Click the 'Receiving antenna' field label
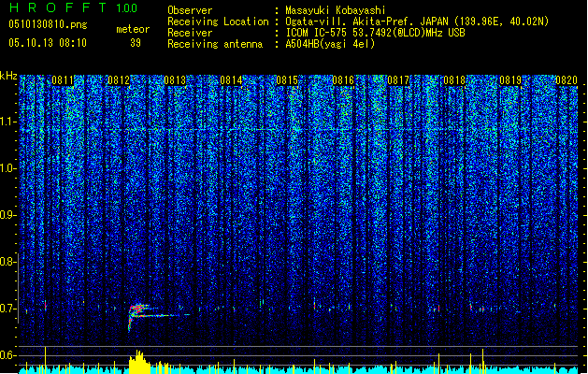This screenshot has width=588, height=374. (215, 44)
